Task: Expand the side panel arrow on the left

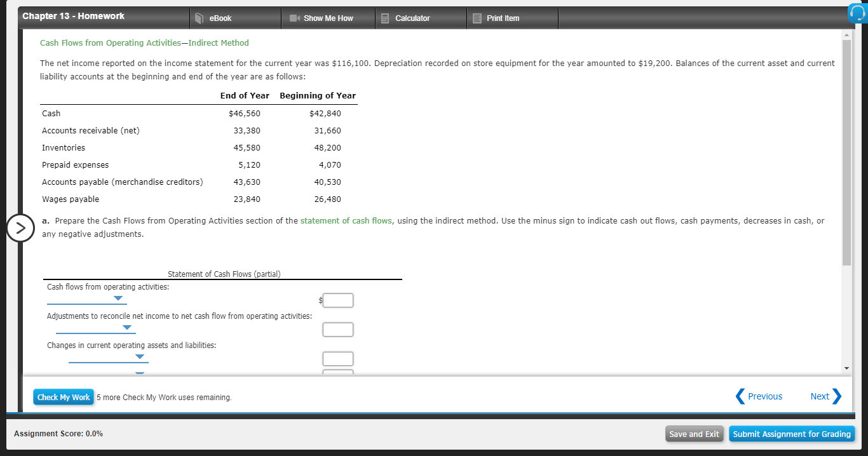Action: point(21,228)
